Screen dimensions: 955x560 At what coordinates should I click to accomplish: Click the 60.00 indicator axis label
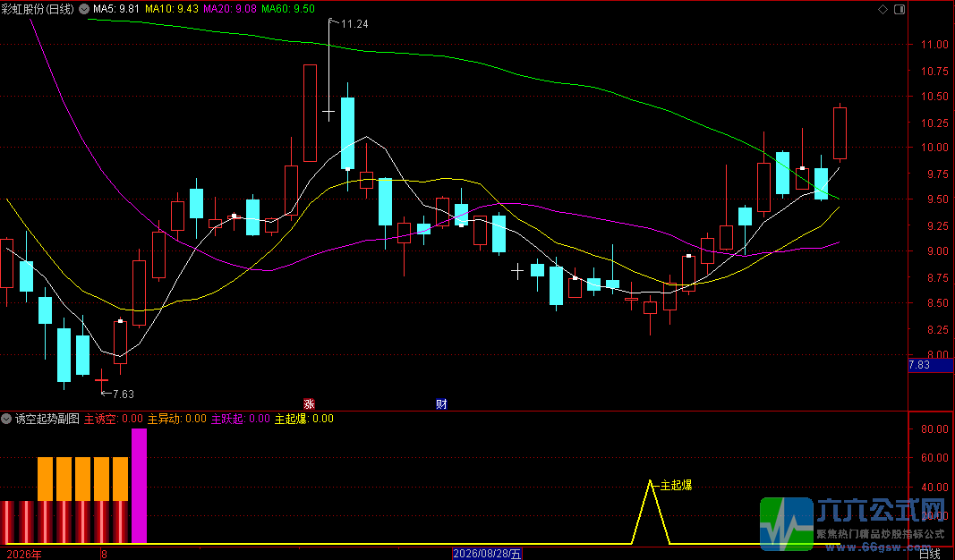(x=934, y=458)
